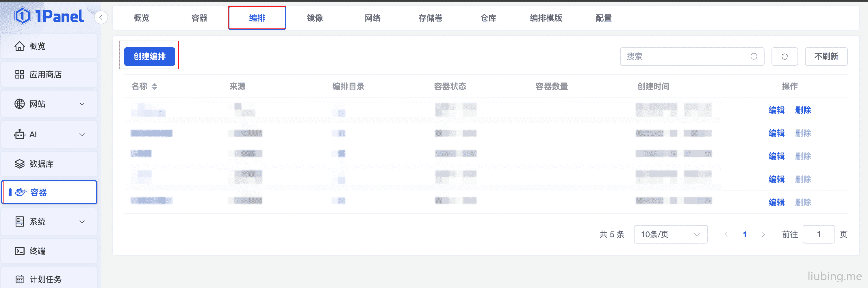Click the search magnifier icon

pyautogui.click(x=754, y=57)
